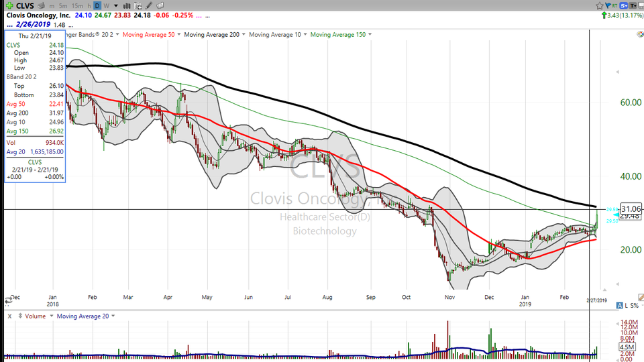Image resolution: width=644 pixels, height=362 pixels.
Task: Select the Daily 'D' timeframe
Action: pos(97,6)
